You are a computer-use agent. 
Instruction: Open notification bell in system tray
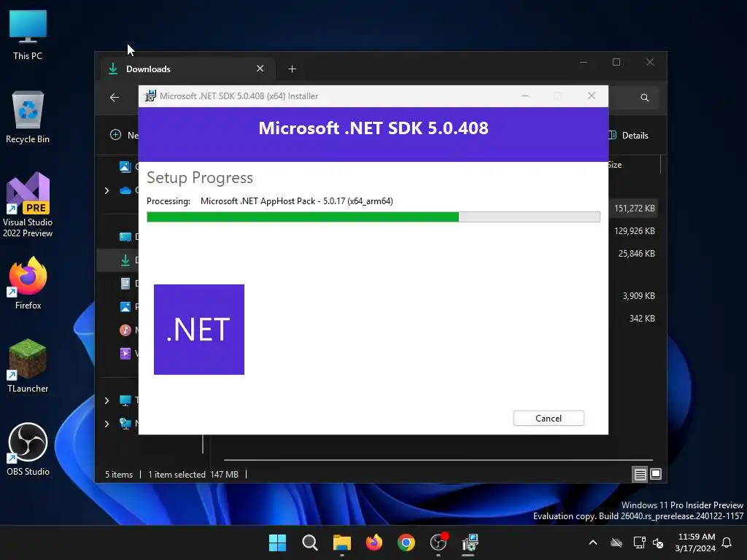[727, 542]
